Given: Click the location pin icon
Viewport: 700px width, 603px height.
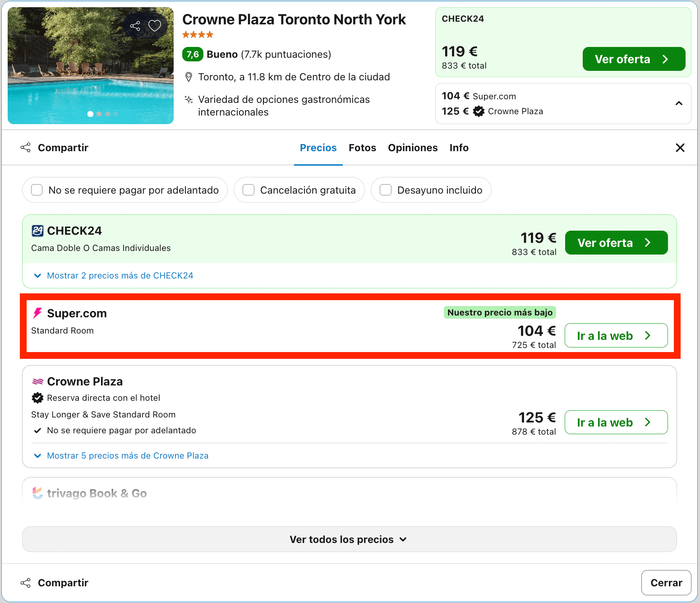Looking at the screenshot, I should 189,77.
